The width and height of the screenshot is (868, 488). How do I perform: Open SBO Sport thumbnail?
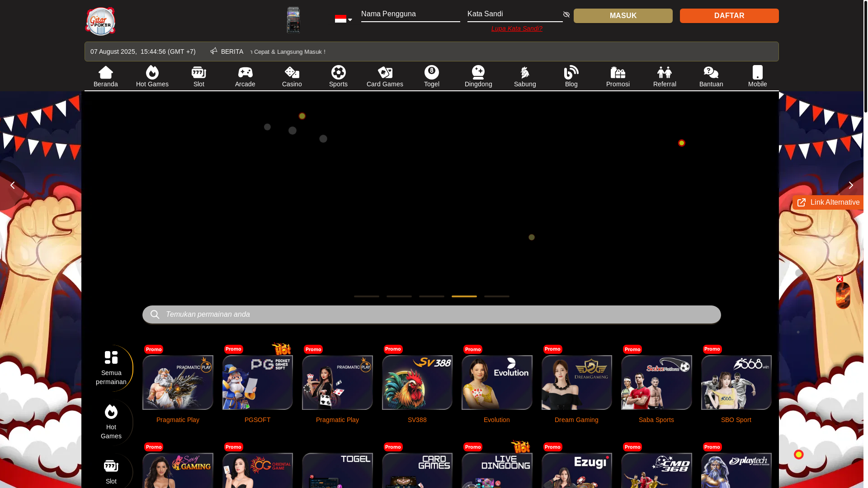tap(736, 382)
